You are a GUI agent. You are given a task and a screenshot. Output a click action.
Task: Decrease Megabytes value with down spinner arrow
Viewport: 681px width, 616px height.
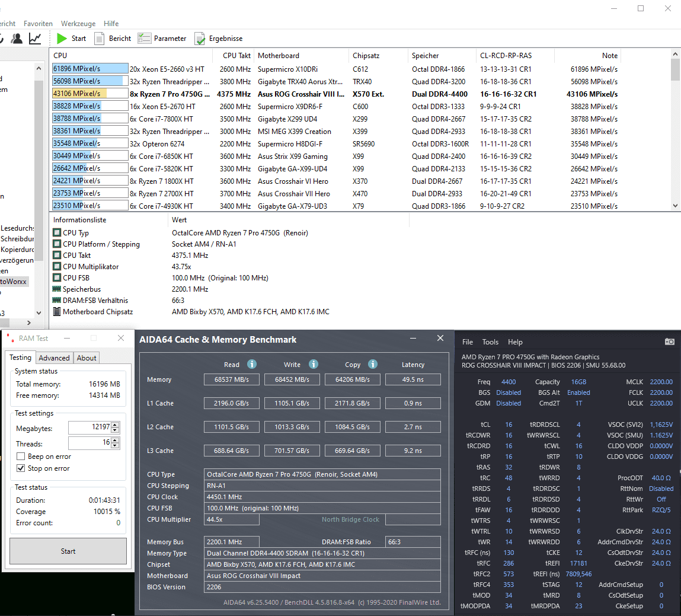click(114, 430)
